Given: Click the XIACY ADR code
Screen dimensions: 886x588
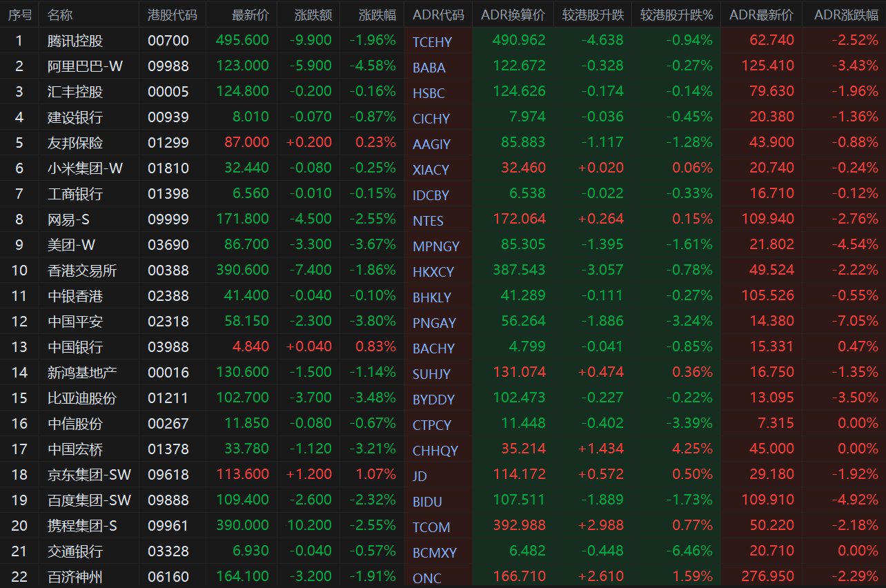Looking at the screenshot, I should pos(431,170).
